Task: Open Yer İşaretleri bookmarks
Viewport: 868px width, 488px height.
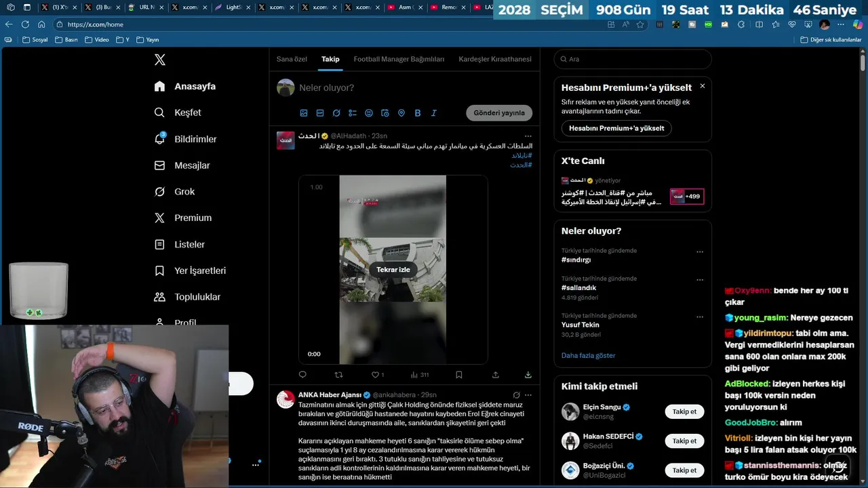Action: coord(190,270)
